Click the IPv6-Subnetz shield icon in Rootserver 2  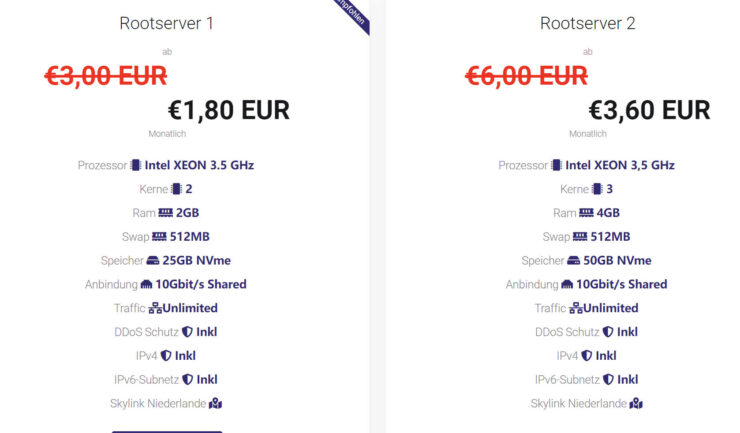(x=608, y=380)
